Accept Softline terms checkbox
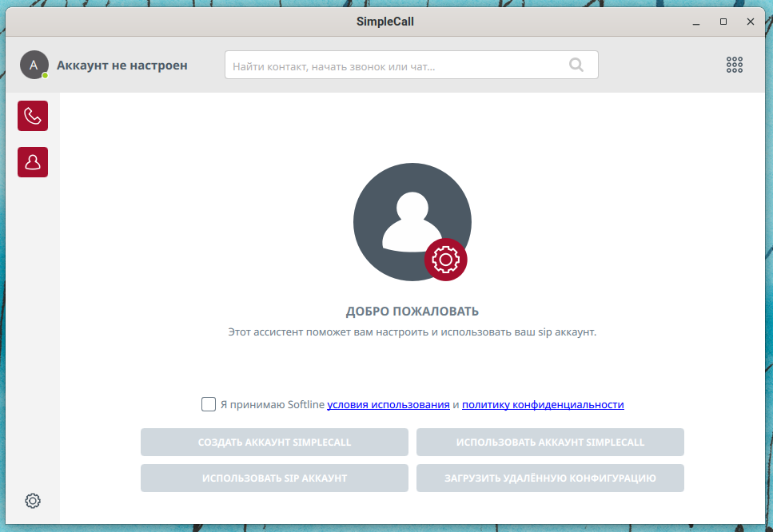This screenshot has width=773, height=532. point(209,404)
